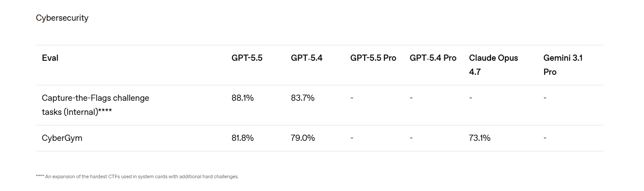
Task: Click the Capture-the-Flags challenge tasks row label
Action: [x=95, y=105]
